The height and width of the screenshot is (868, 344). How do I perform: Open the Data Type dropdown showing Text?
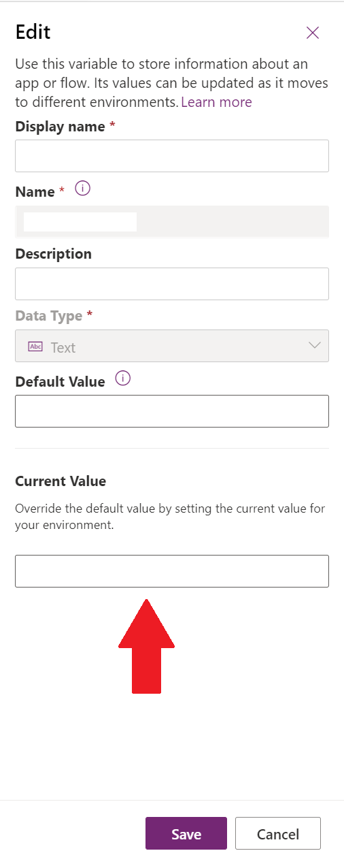(172, 346)
